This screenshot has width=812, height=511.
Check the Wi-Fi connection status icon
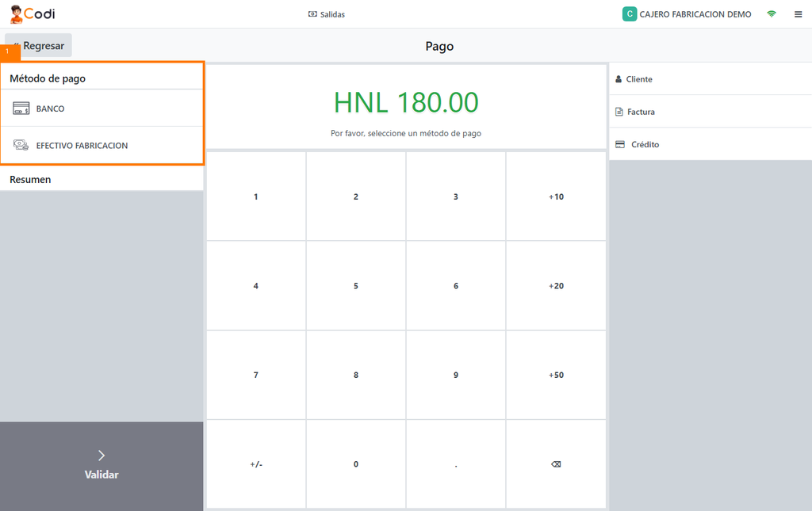[x=772, y=14]
